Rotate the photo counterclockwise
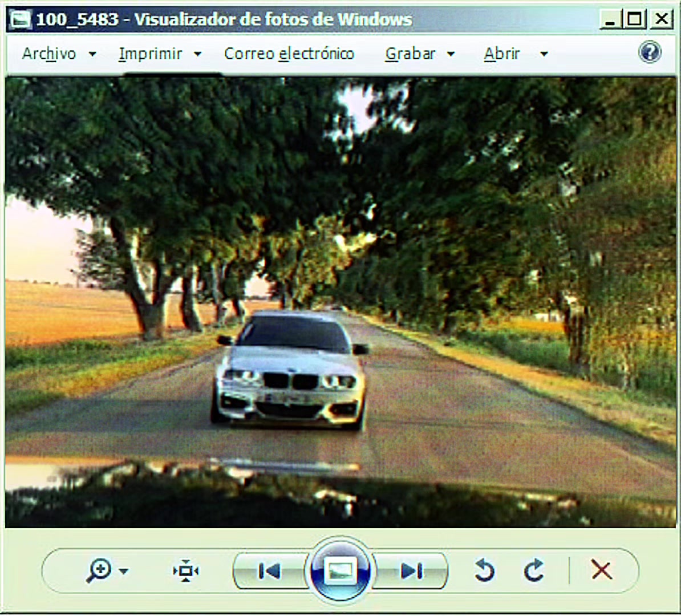681x616 pixels. pos(484,570)
